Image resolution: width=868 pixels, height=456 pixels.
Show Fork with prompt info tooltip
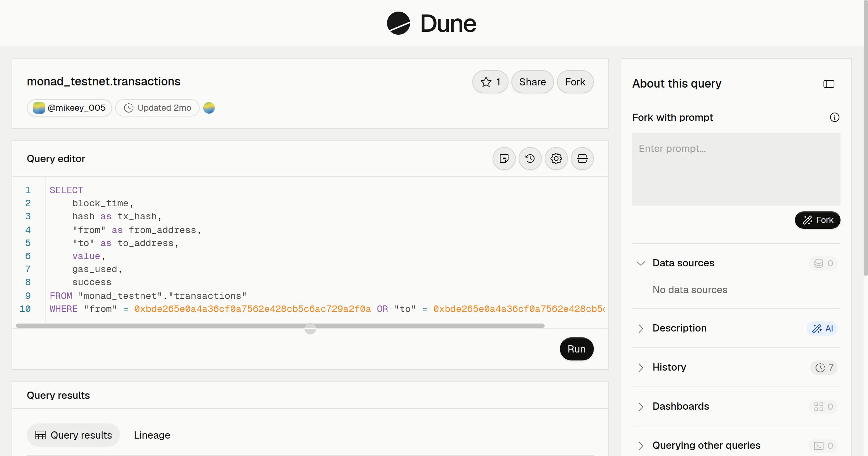[834, 117]
